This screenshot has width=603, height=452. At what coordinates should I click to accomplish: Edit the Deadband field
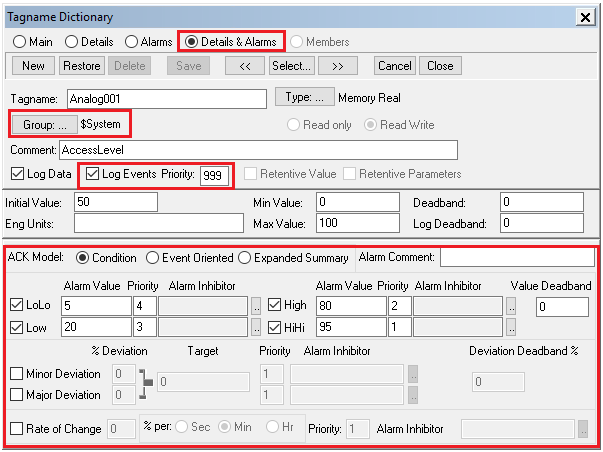coord(542,202)
